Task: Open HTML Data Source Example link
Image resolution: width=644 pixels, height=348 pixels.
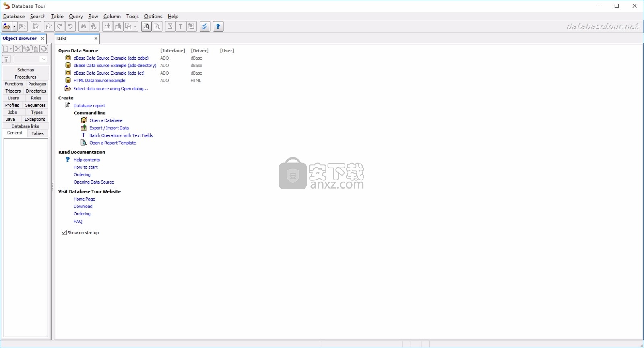Action: tap(99, 81)
